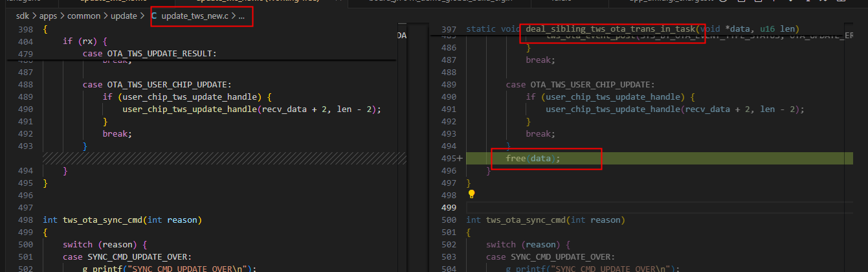868x272 pixels.
Task: Click sticky line 'case OTA_TWS_UPDATE_RESULT:'
Action: coord(150,53)
